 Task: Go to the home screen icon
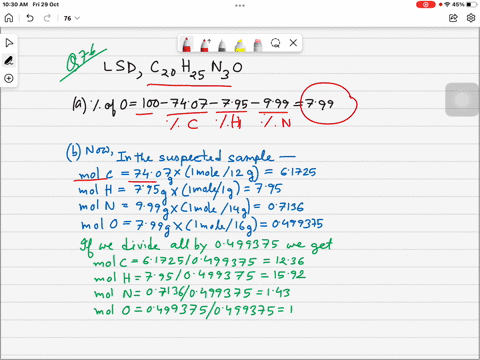[x=9, y=18]
